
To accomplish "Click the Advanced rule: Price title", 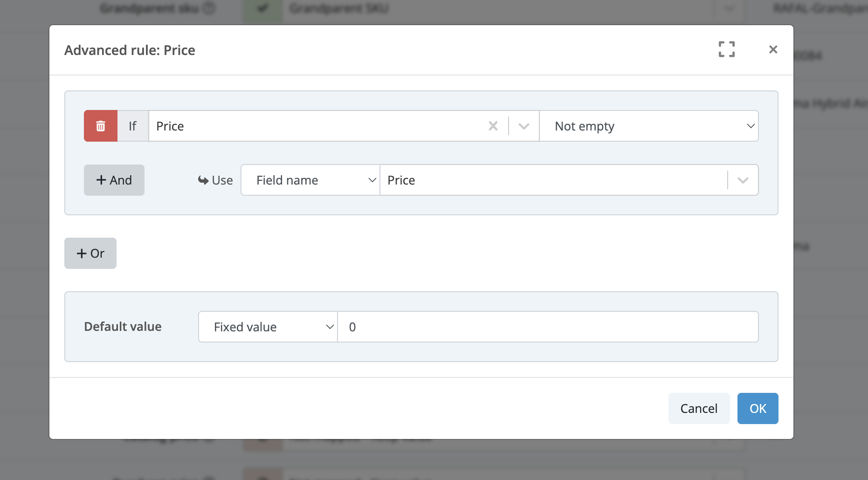I will [130, 50].
